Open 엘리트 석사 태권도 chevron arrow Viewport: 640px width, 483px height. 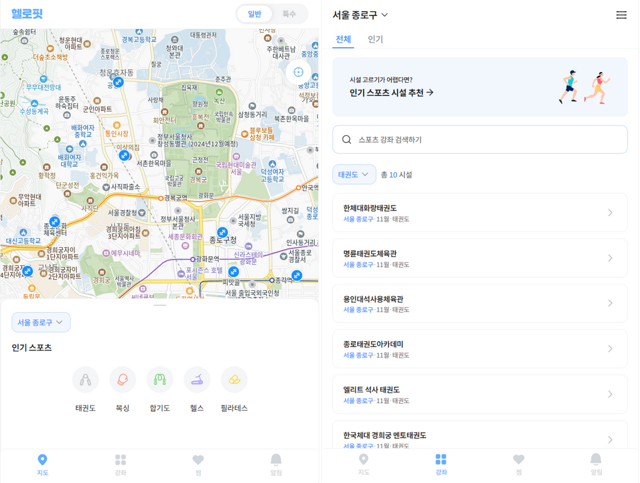[610, 394]
